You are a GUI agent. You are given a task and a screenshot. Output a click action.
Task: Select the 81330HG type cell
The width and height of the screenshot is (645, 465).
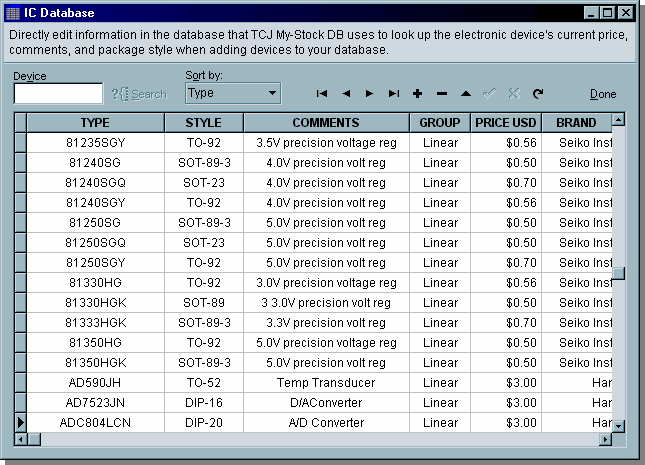[x=95, y=283]
